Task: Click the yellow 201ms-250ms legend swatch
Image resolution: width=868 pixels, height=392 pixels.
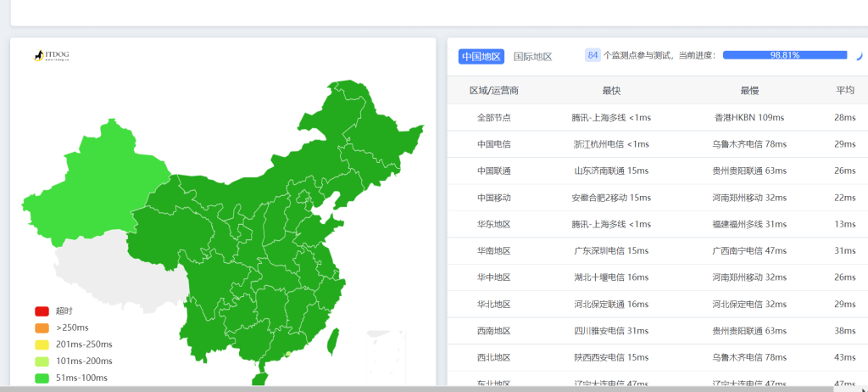Action: (x=42, y=344)
